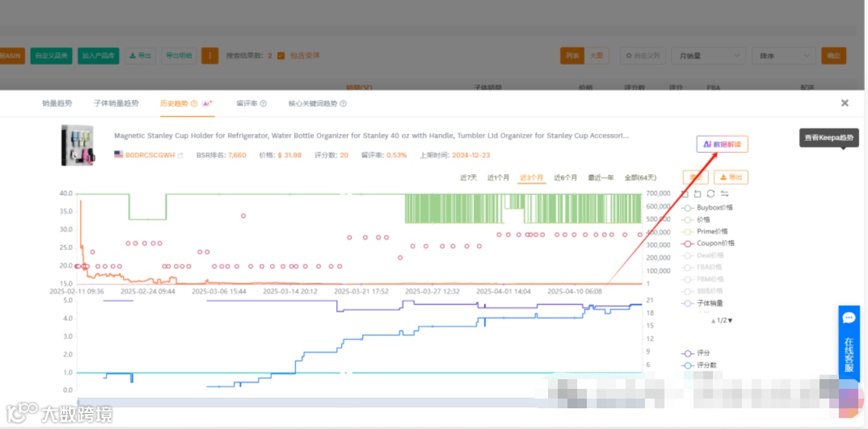Toggle the 评分数 legend series

(x=699, y=366)
